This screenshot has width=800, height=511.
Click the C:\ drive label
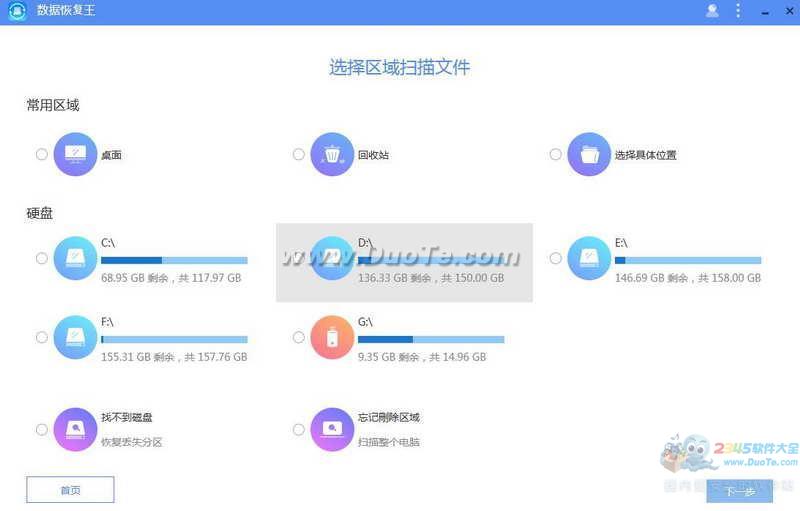click(108, 243)
